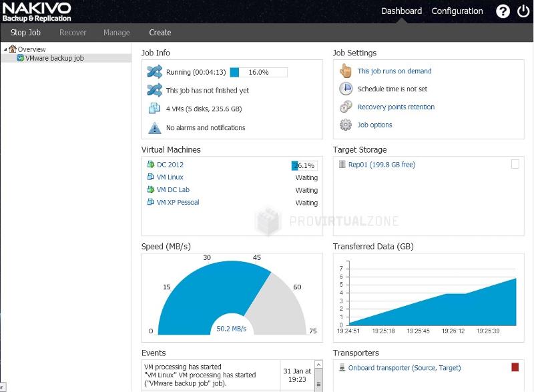Click the icon beside 'This job has not finished yet'
This screenshot has height=392, width=534.
coord(155,90)
